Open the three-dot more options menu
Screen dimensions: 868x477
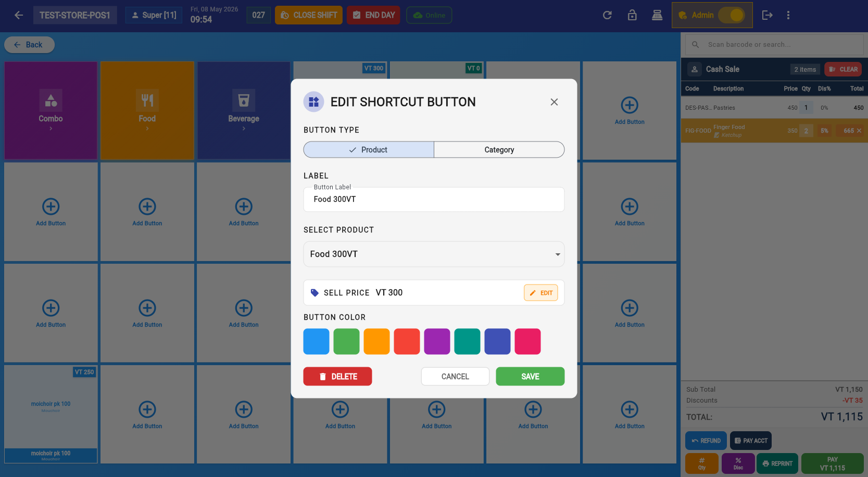[x=788, y=15]
